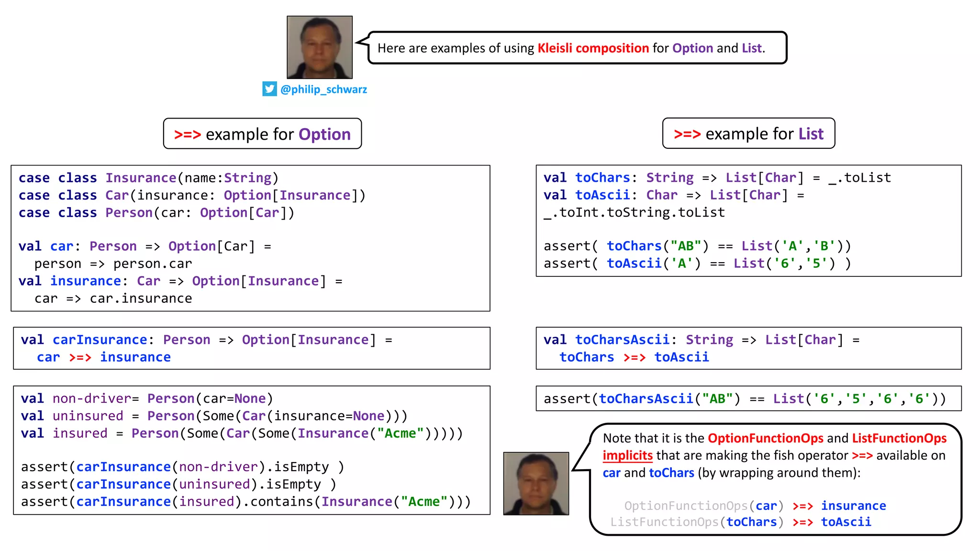The height and width of the screenshot is (551, 980).
Task: Click the red fish operator between car and insurance
Action: coord(80,357)
